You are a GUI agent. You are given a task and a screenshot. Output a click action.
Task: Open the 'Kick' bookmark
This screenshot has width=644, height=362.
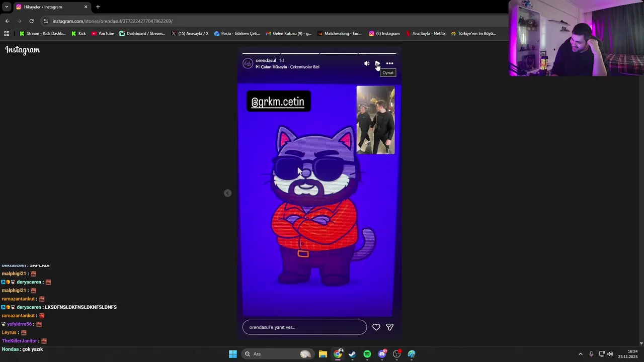pos(78,34)
